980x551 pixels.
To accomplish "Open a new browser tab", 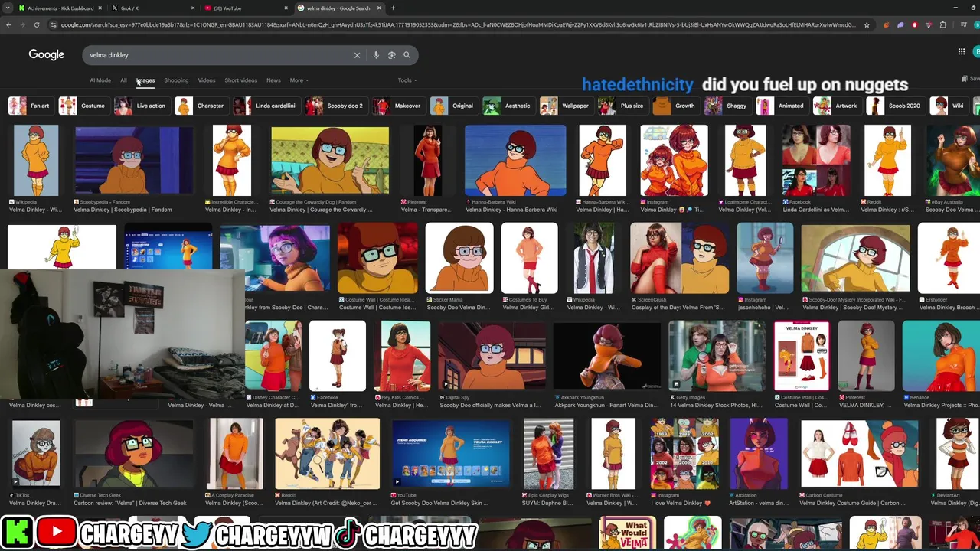I will pos(393,8).
